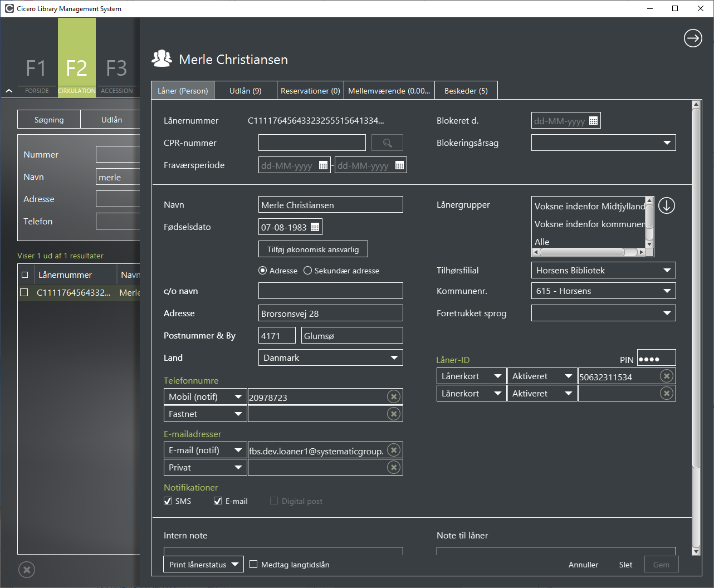Click the Adresse field Brorsonsvej 28
This screenshot has width=714, height=588.
coord(331,313)
